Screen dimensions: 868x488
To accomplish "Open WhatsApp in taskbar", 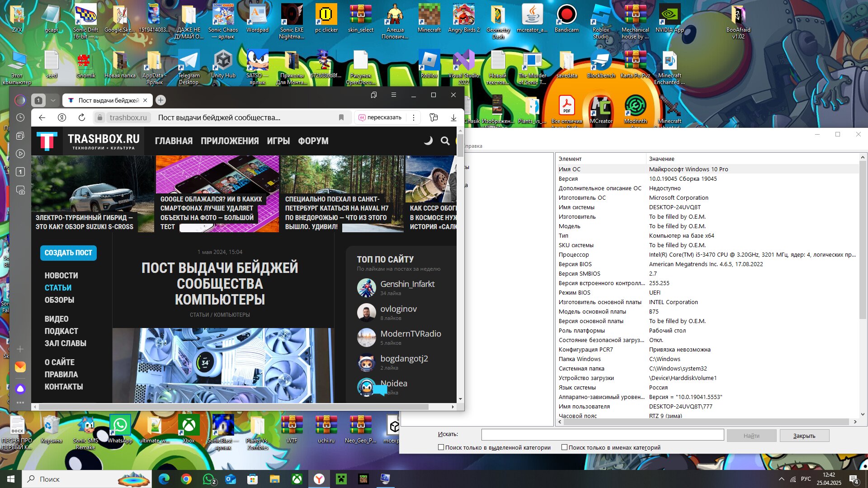I will [208, 479].
